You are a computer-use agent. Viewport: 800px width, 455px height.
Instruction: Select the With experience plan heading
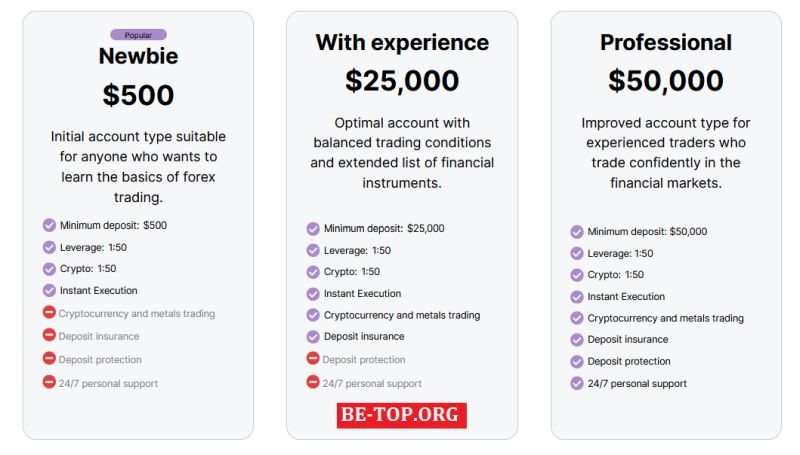point(402,43)
